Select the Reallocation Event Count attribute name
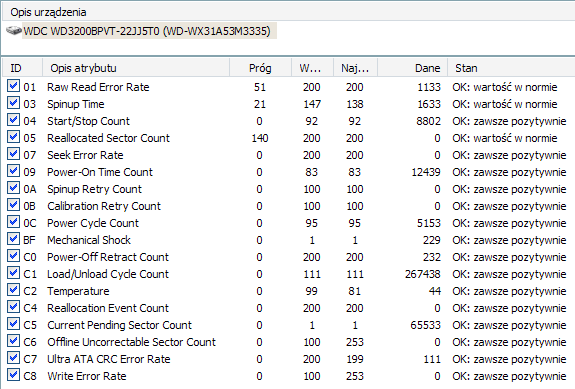This screenshot has height=389, width=575. click(108, 308)
